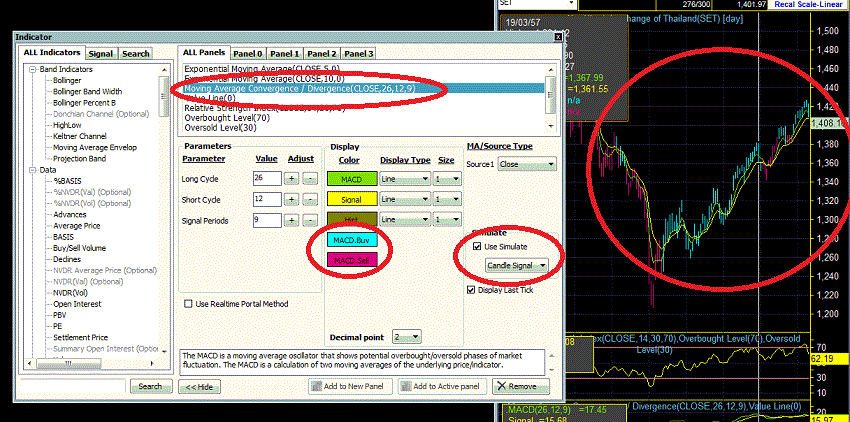
Task: Select Oversold Level(30) in panel list
Action: 221,128
